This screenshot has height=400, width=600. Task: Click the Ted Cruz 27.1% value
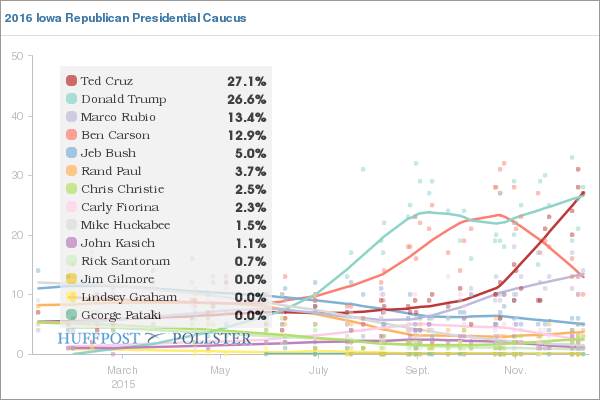tap(247, 81)
